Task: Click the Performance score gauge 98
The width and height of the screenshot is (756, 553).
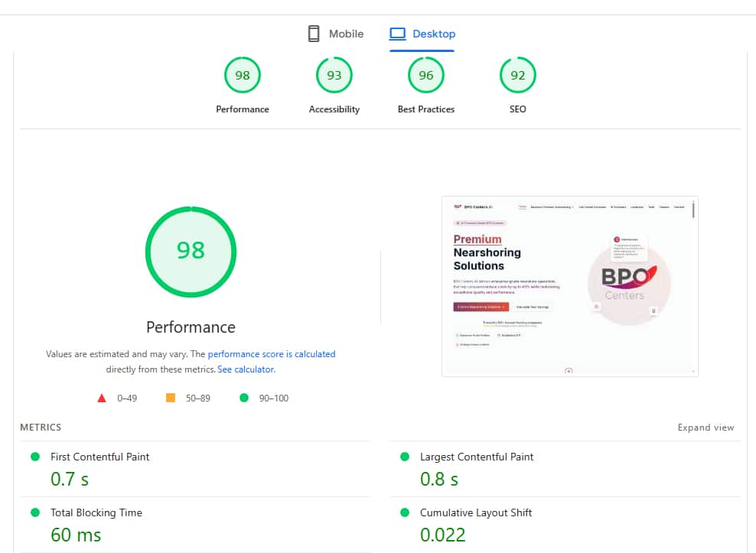Action: [x=243, y=75]
